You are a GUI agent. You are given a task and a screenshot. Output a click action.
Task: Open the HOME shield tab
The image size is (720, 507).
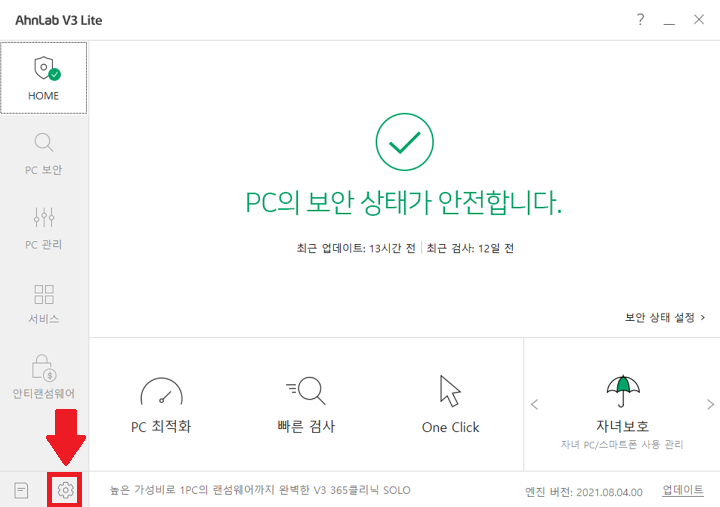point(44,78)
